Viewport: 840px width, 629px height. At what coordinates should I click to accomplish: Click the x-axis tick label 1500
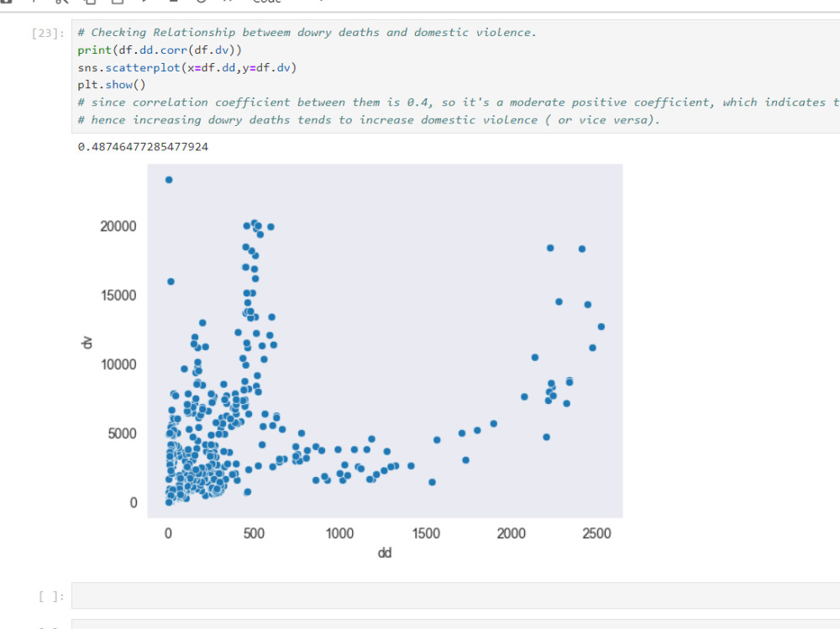pyautogui.click(x=426, y=533)
